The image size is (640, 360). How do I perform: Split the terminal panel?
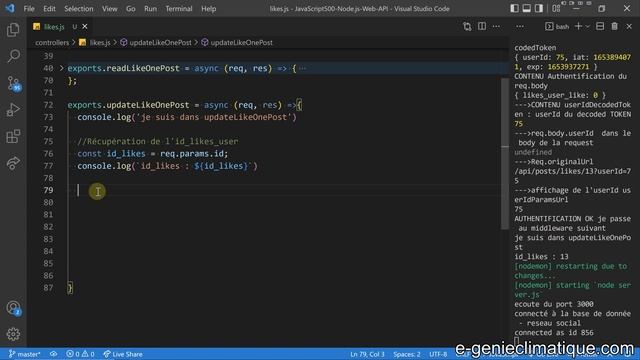tap(600, 27)
